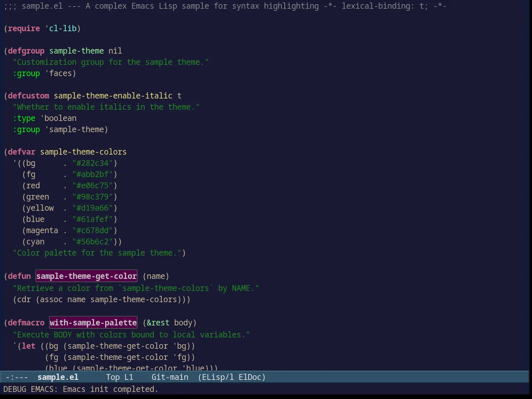Screen dimensions: 532x399
Task: Click the &rest keyword in macro arguments
Action: click(x=158, y=323)
